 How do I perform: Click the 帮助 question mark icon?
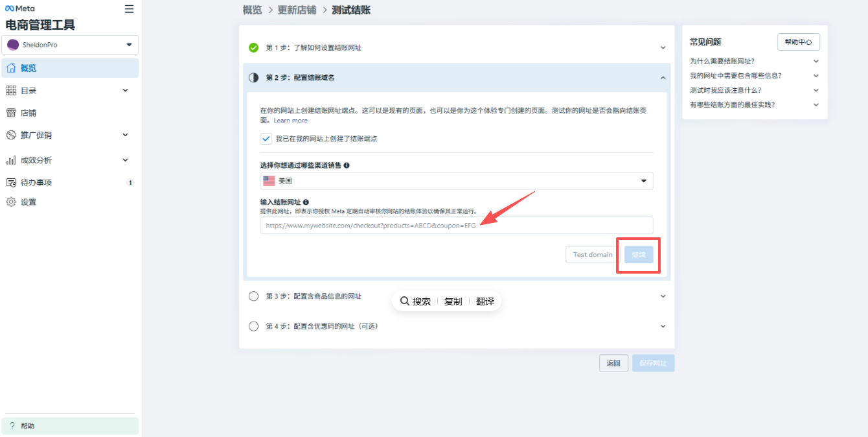[x=12, y=426]
